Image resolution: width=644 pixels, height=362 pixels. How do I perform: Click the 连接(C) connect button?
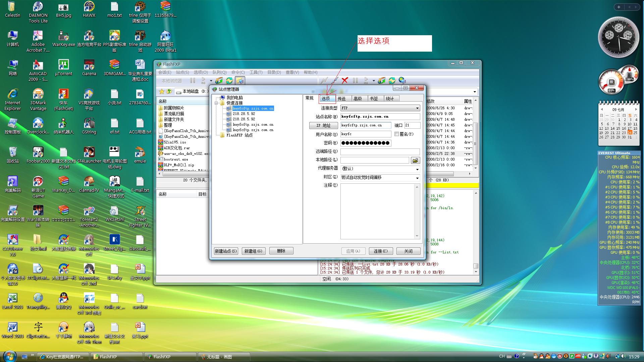pyautogui.click(x=381, y=251)
